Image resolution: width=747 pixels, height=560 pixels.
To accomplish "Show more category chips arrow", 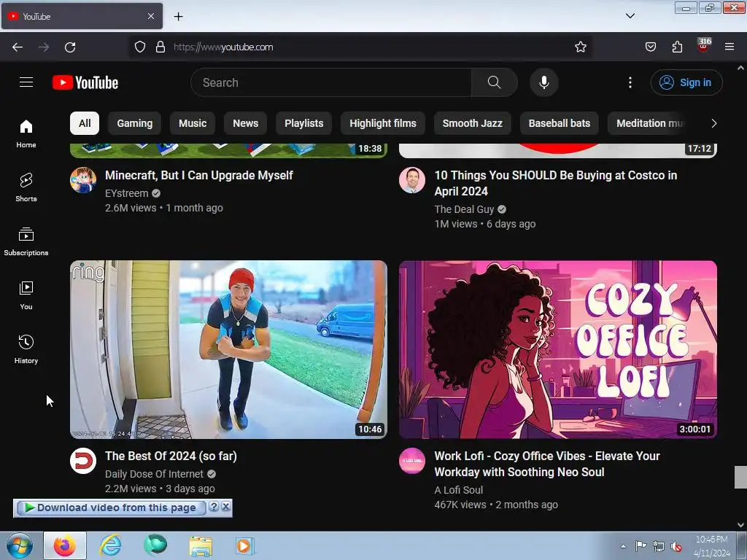I will (713, 123).
